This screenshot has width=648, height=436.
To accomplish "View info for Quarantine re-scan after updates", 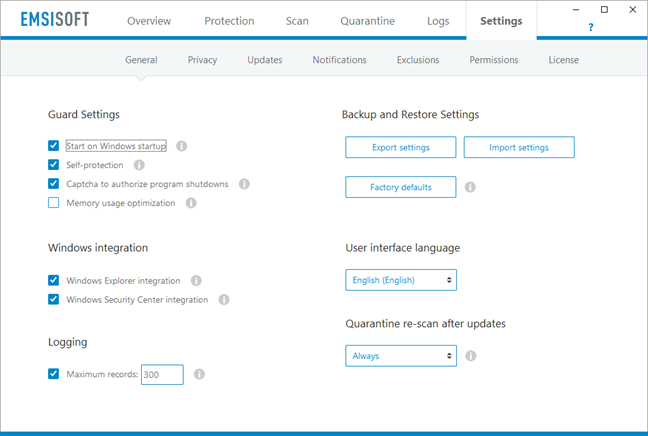I will [x=471, y=356].
